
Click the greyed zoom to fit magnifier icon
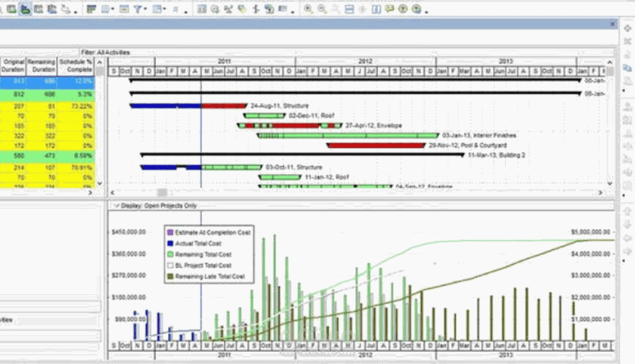point(335,9)
